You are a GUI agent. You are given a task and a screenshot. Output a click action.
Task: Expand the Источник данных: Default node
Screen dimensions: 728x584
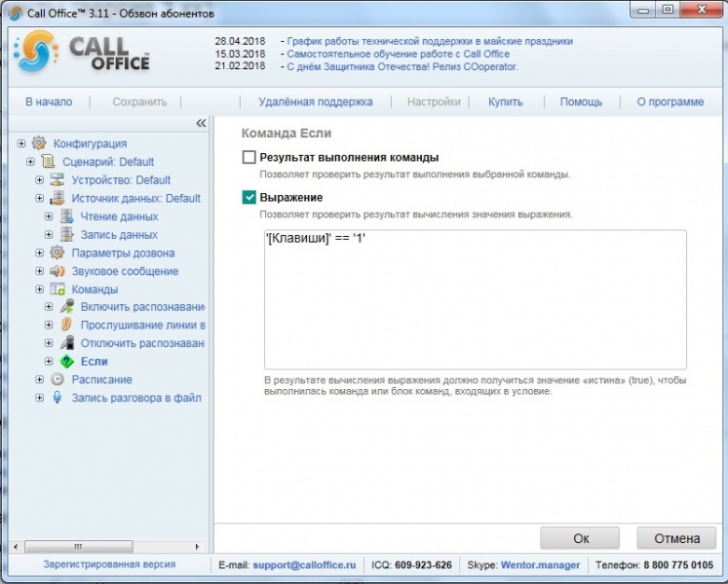click(40, 198)
